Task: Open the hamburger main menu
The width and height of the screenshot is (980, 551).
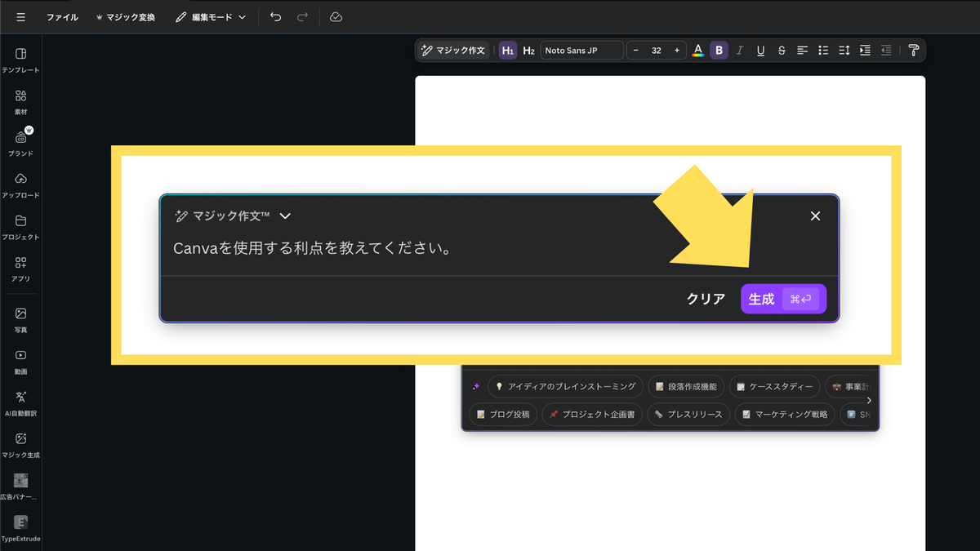Action: (x=20, y=17)
